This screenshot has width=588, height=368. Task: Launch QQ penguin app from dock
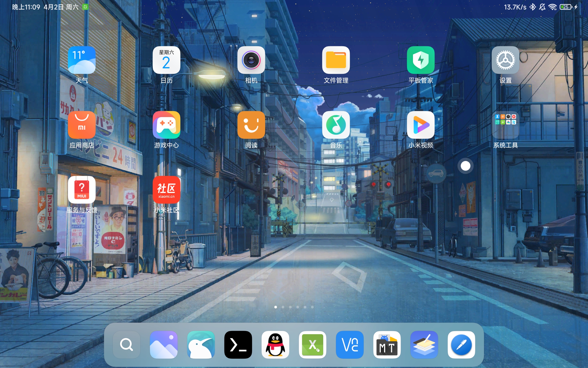coord(275,345)
